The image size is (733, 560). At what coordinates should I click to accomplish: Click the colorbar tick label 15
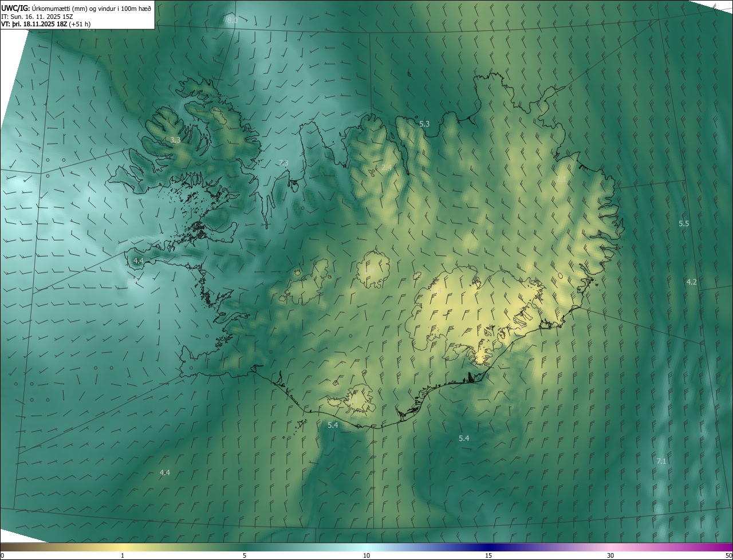click(488, 555)
